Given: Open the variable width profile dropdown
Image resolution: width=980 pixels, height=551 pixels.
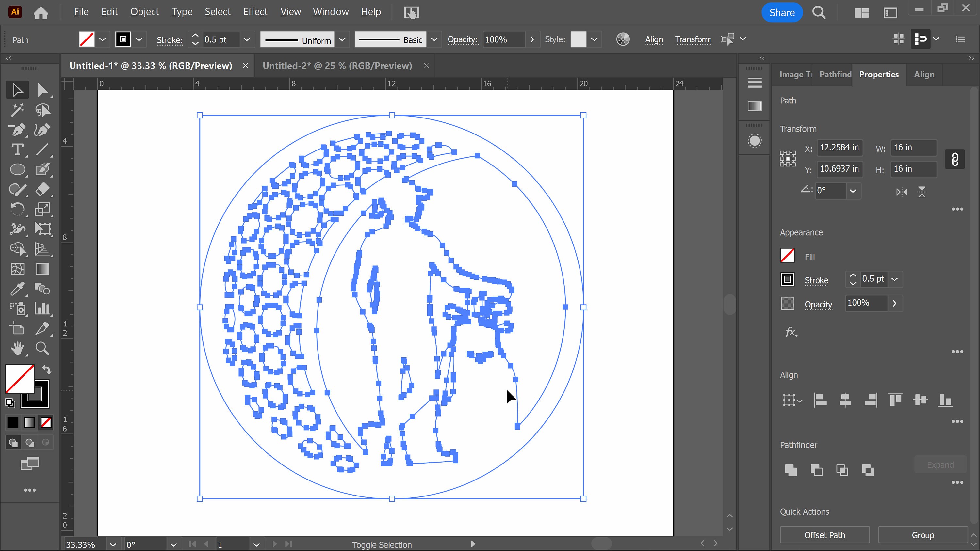Looking at the screenshot, I should click(x=342, y=39).
